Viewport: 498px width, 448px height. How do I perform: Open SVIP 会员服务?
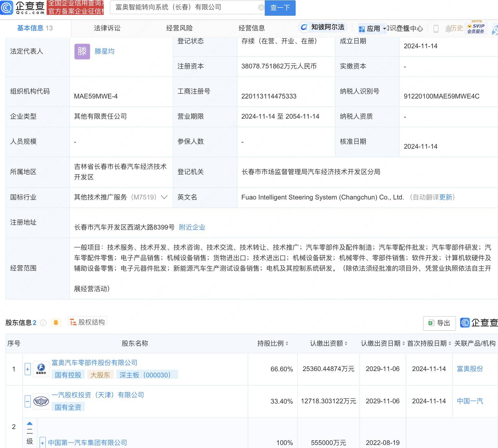point(476,28)
